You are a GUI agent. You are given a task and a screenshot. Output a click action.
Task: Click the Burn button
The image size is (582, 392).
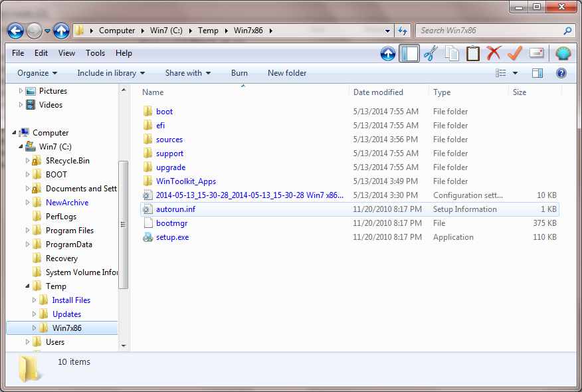point(239,73)
